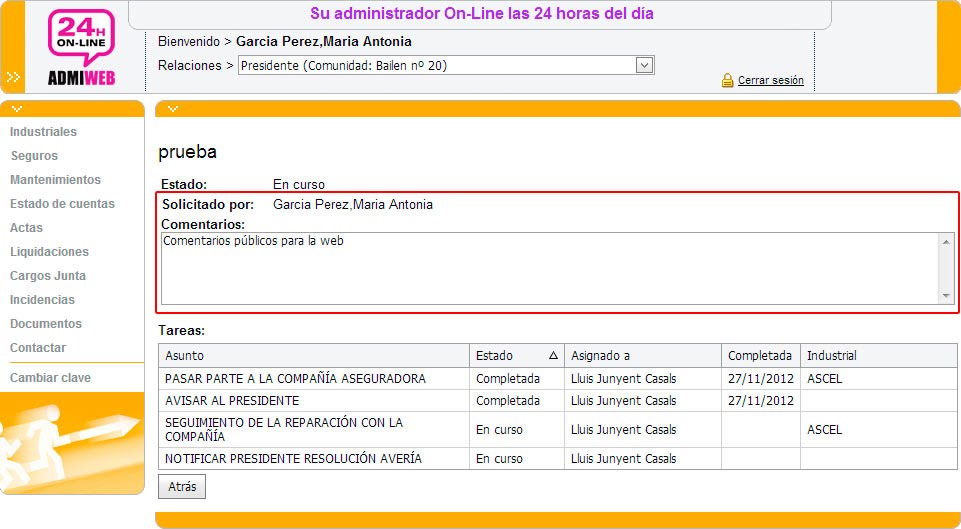The width and height of the screenshot is (961, 529).
Task: Click the comments scrollbar down arrow
Action: (946, 296)
